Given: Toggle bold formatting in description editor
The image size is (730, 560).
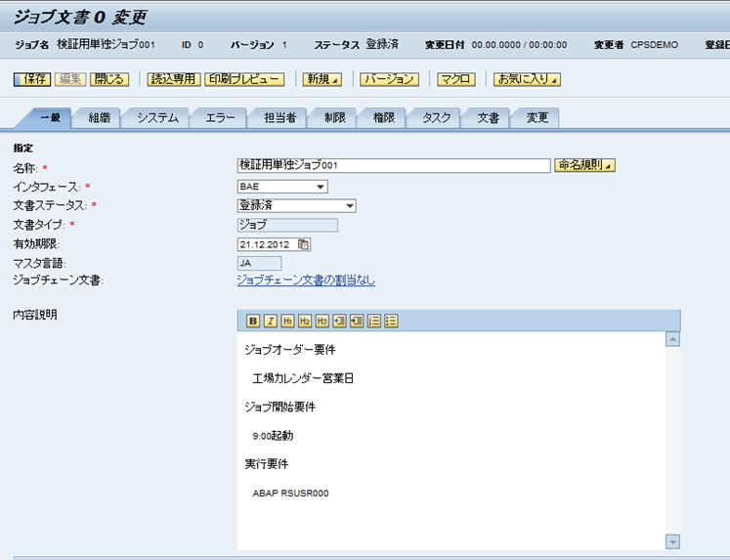Looking at the screenshot, I should (253, 320).
